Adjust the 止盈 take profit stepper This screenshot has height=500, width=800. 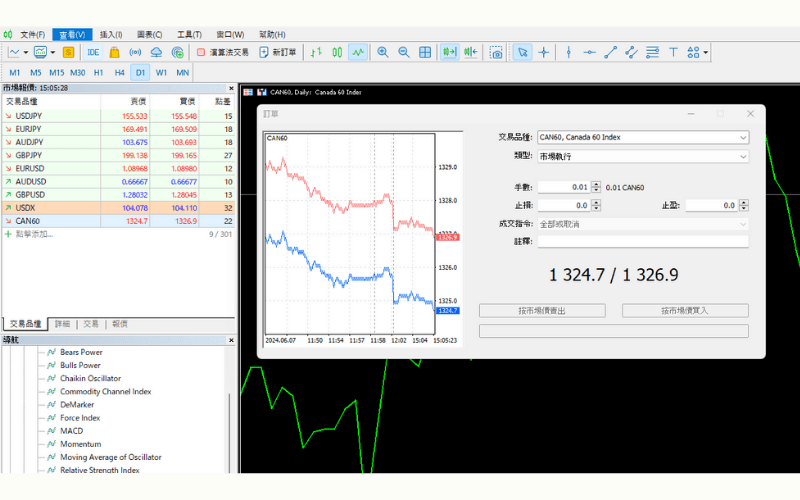click(744, 205)
